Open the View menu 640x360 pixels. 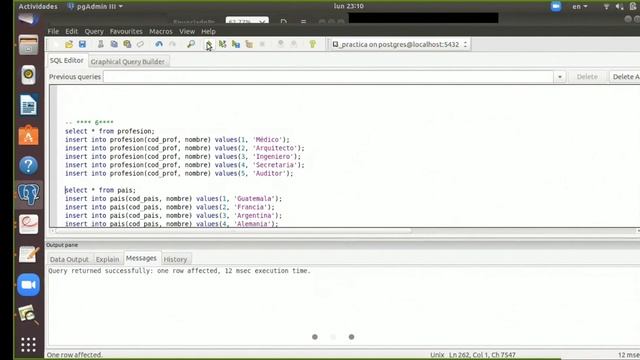click(187, 31)
